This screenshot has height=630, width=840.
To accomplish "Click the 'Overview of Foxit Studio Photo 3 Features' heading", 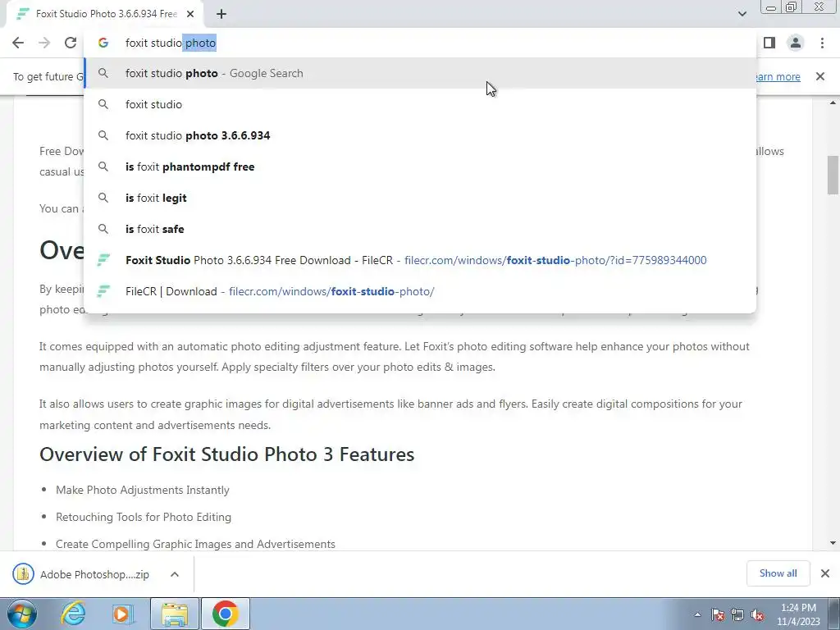I will [x=227, y=454].
